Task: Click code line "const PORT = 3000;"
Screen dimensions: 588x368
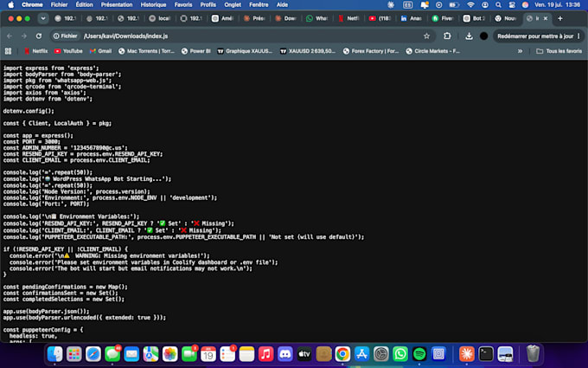Action: point(31,141)
